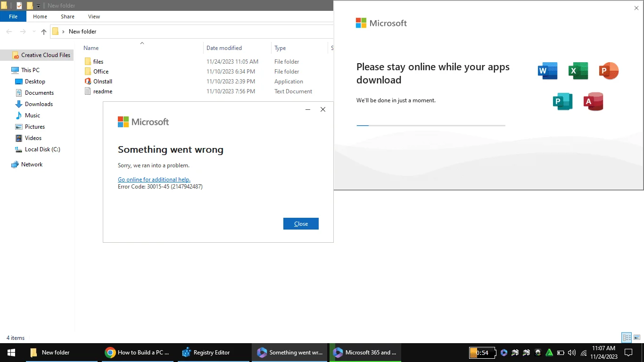Open the Windows Start menu

11,353
